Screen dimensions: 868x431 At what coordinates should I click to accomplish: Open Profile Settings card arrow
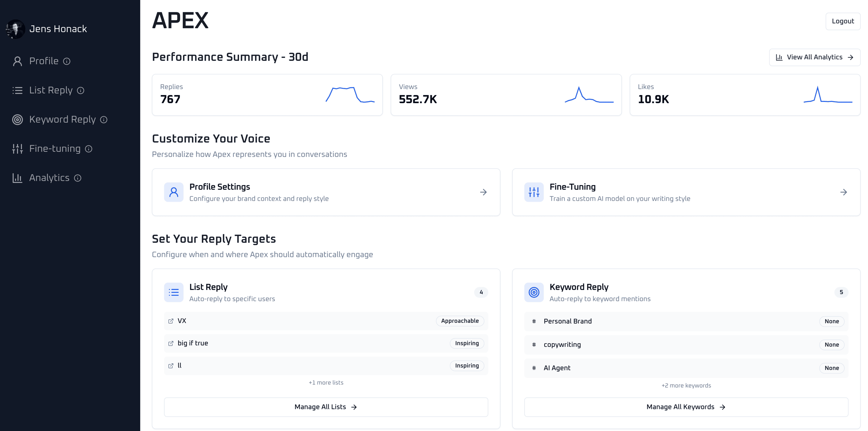click(x=483, y=192)
